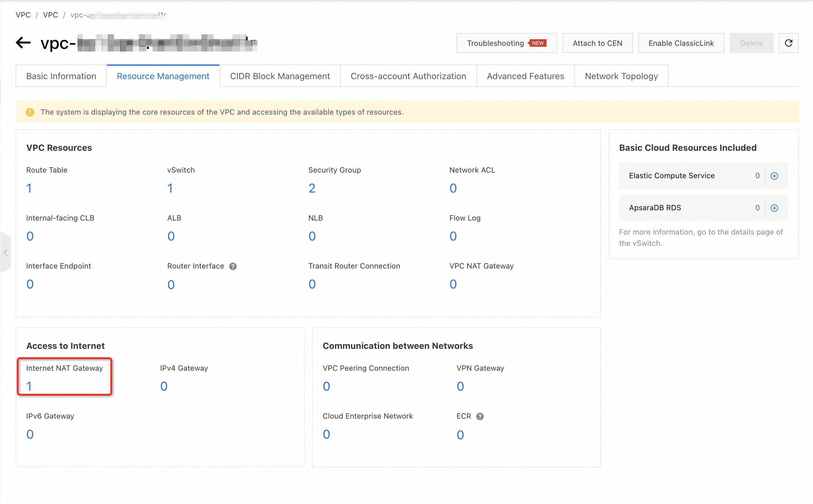
Task: Open Route Table count link
Action: point(29,188)
